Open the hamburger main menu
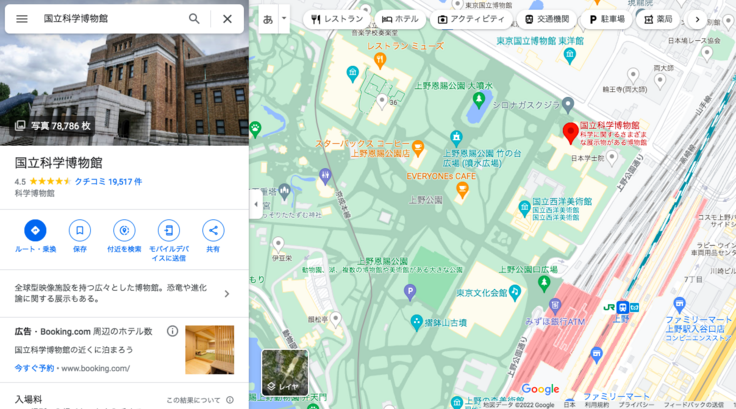The height and width of the screenshot is (409, 736). point(21,19)
